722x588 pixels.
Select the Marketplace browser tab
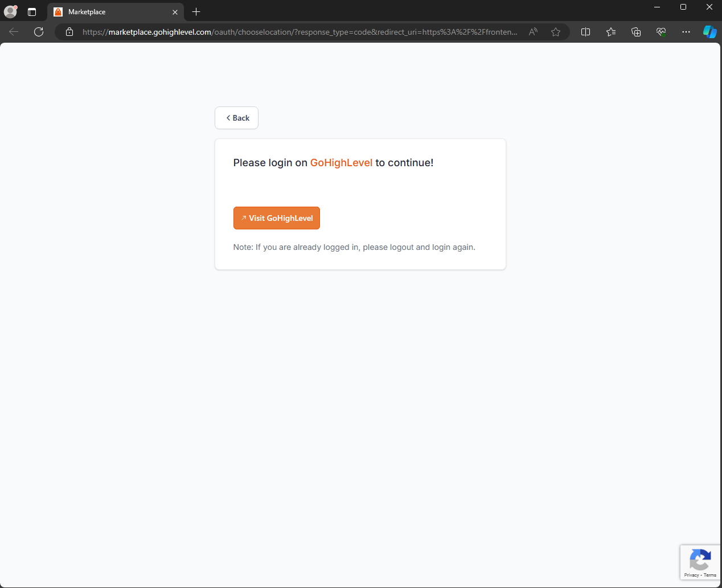[x=116, y=12]
